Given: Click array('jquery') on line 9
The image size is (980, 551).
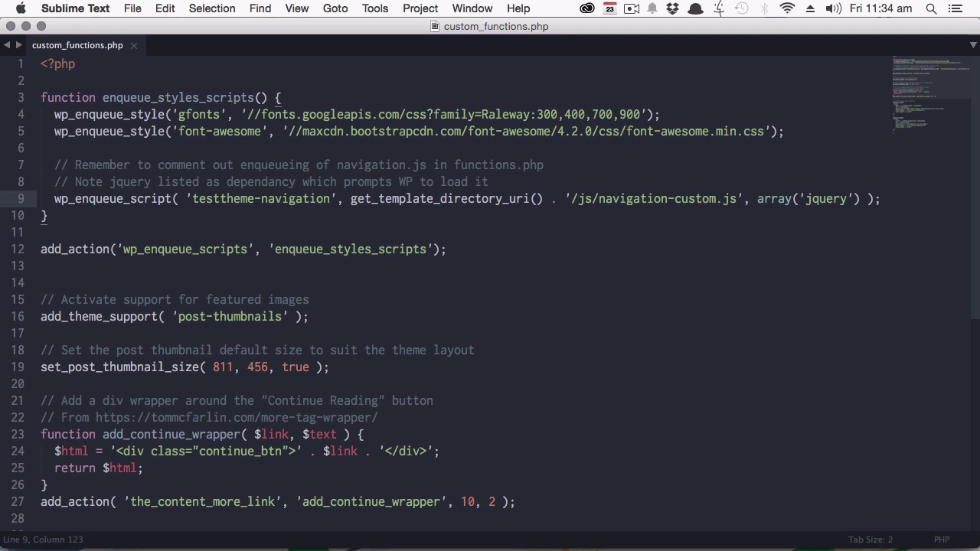Looking at the screenshot, I should (808, 199).
